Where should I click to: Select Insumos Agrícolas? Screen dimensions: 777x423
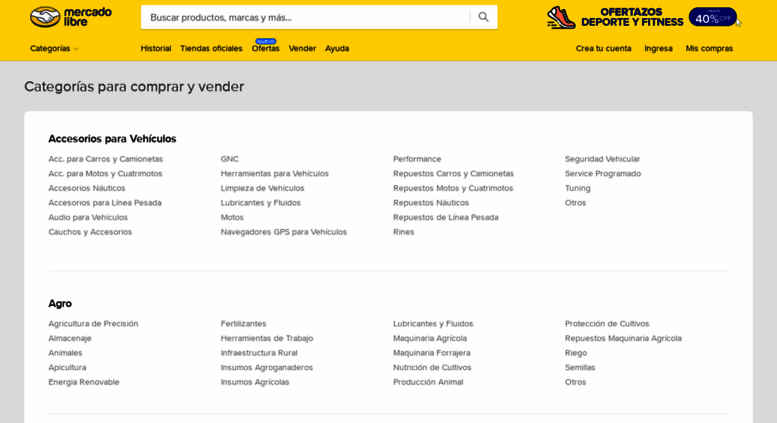tap(255, 382)
